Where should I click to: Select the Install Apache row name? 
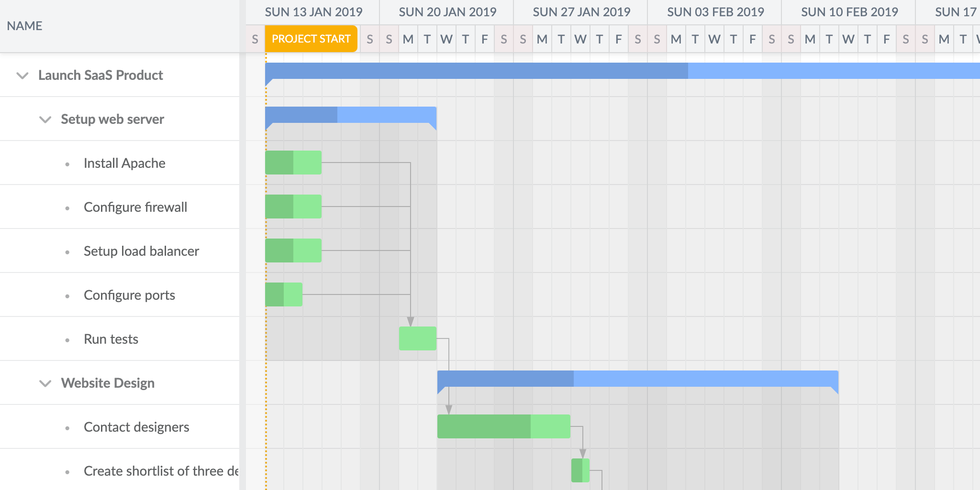124,163
